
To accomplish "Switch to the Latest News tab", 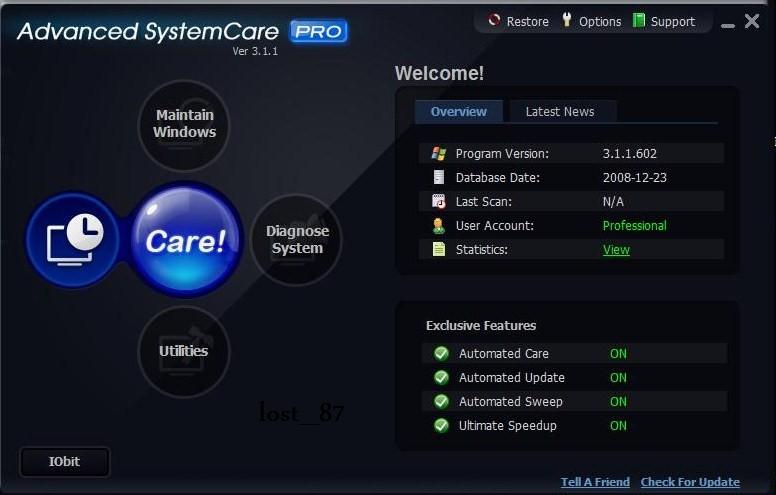I will [563, 112].
